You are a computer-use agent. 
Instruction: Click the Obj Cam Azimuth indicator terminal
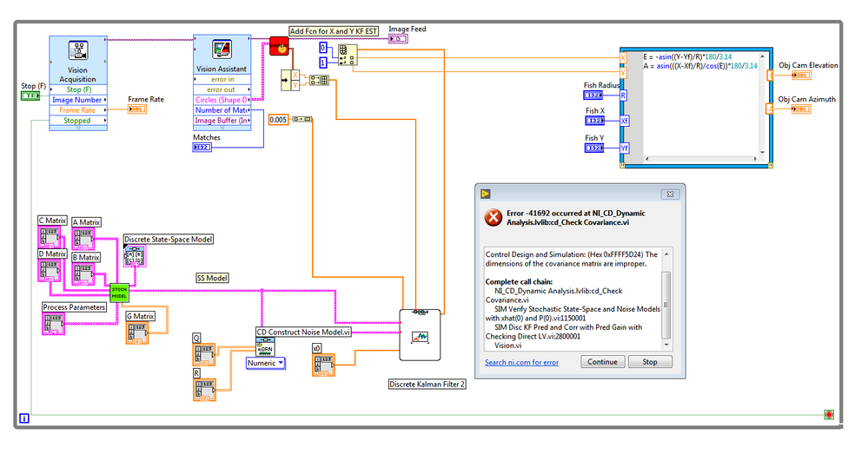[800, 109]
